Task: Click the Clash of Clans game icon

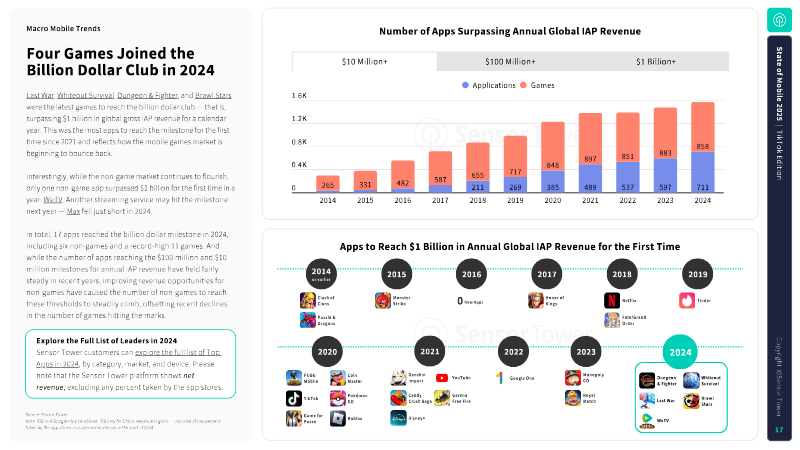Action: (x=308, y=300)
